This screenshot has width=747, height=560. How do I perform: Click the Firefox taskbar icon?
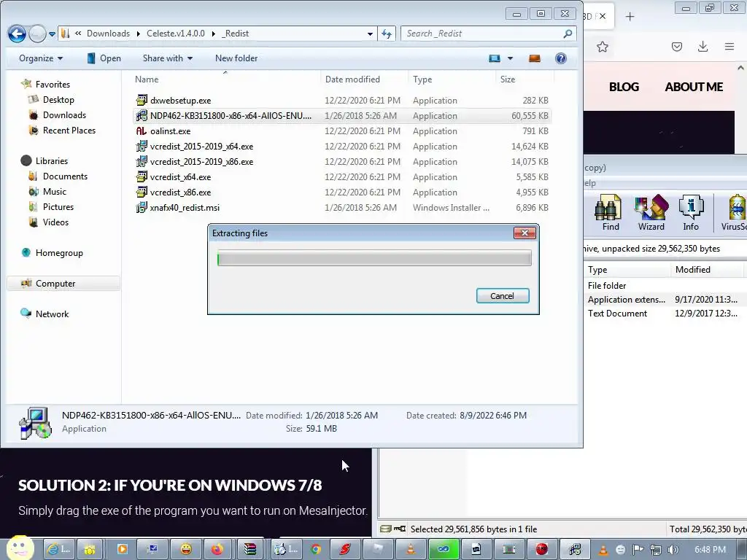tap(217, 549)
